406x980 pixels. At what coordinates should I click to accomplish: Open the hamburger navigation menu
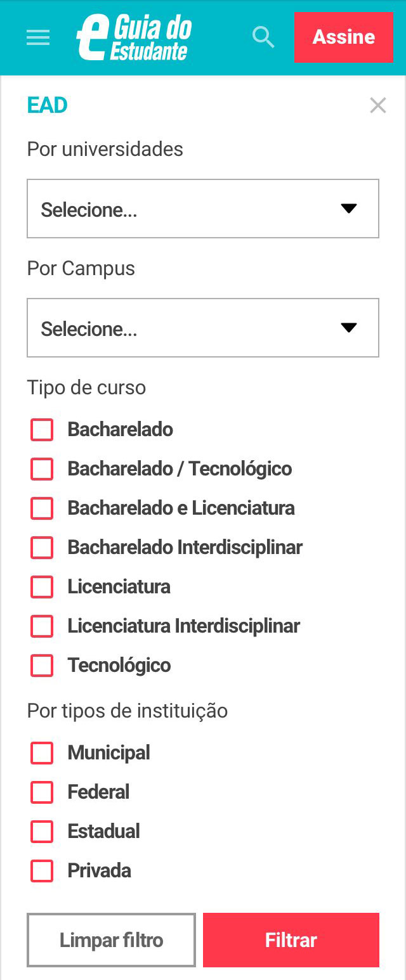(x=37, y=37)
